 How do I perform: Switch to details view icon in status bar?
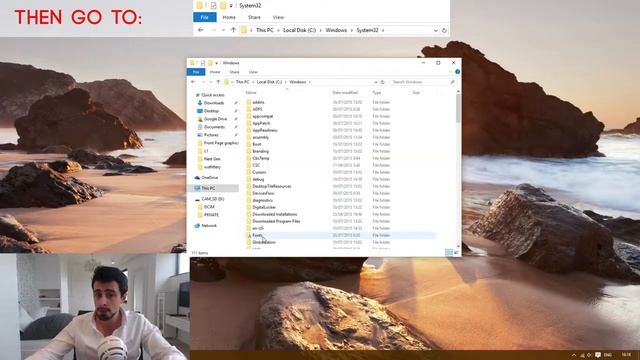(449, 253)
